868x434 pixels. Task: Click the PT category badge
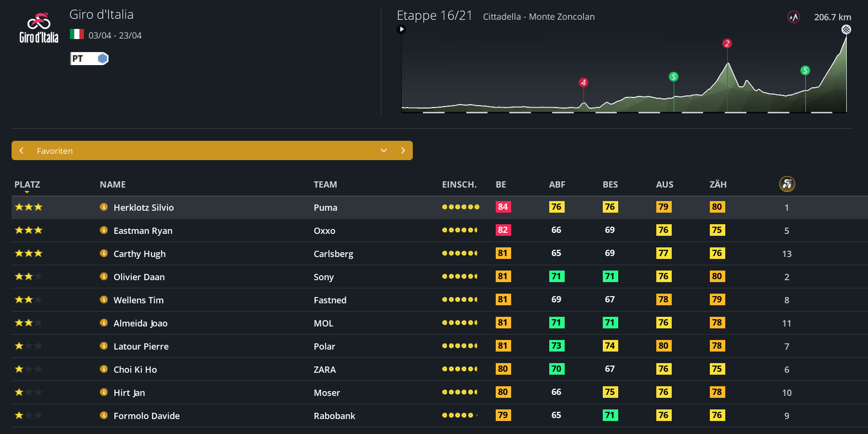89,59
